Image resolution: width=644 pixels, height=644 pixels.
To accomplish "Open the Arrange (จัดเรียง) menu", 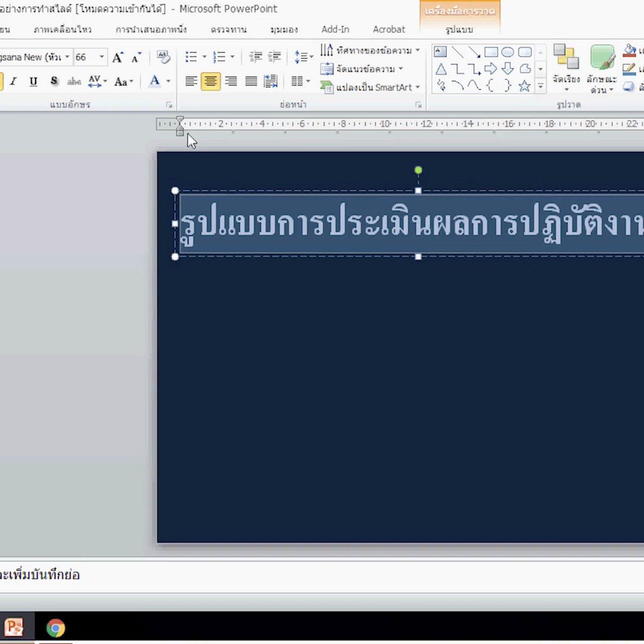I will tap(567, 69).
